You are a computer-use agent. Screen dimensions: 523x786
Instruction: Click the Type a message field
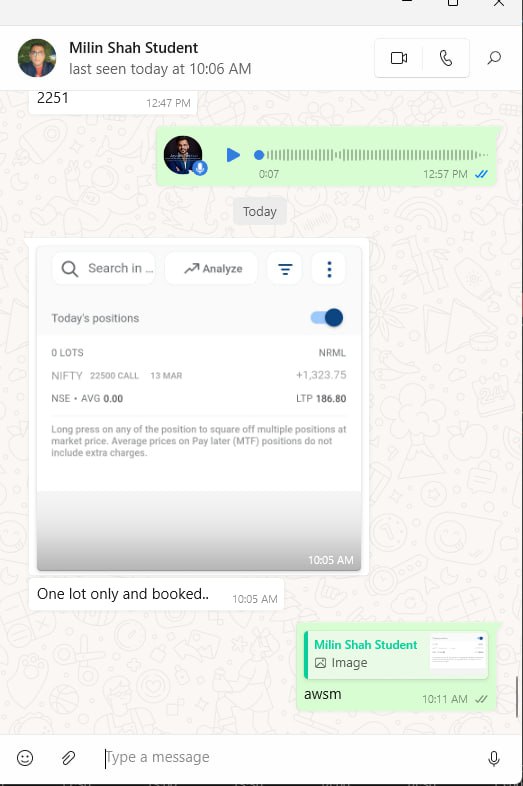click(291, 757)
